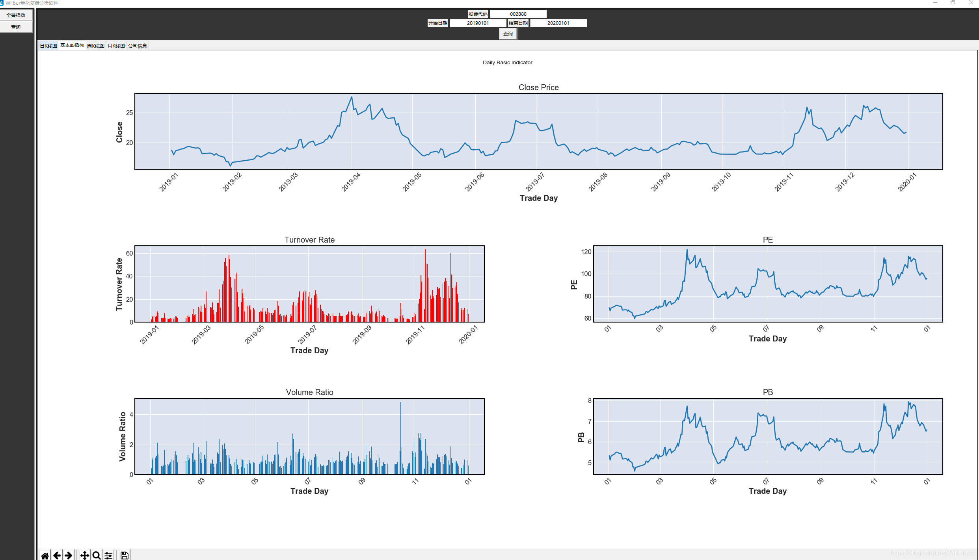979x560 pixels.
Task: Click the 全景指数 sidebar button
Action: 16,15
